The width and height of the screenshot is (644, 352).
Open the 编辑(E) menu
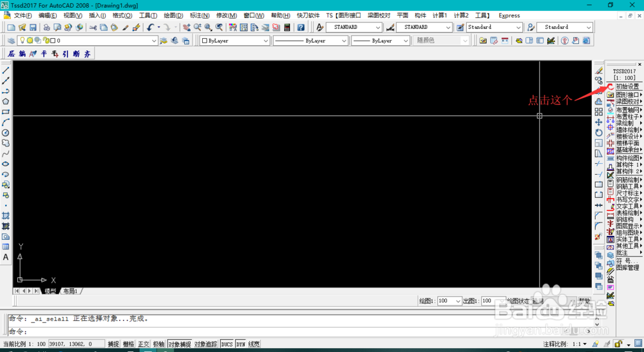pyautogui.click(x=48, y=15)
